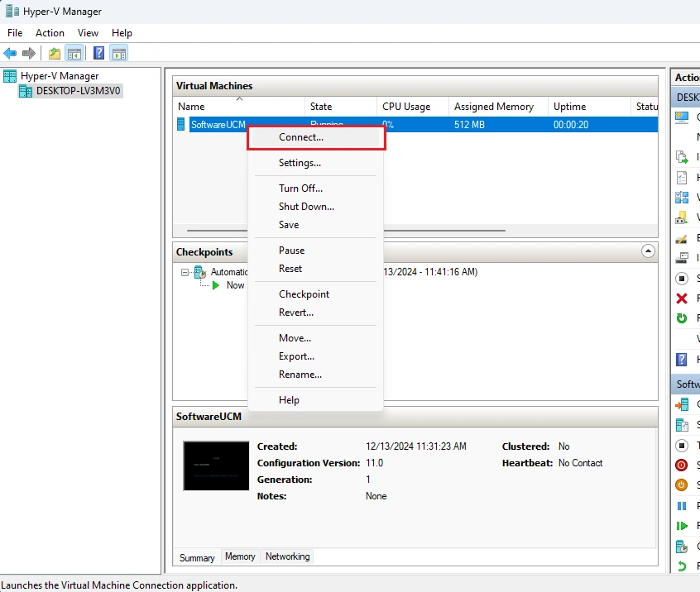Select the Now checkpoint item

click(x=235, y=285)
